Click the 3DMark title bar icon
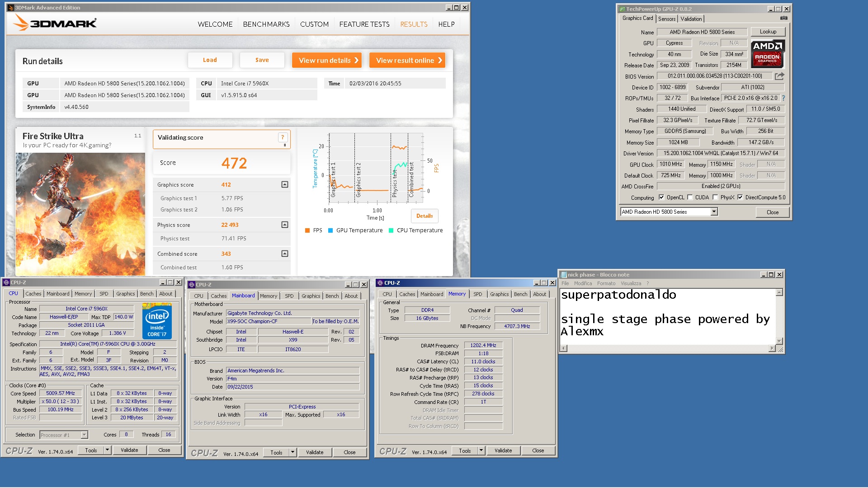Screen dimensions: 868x488 tap(10, 8)
